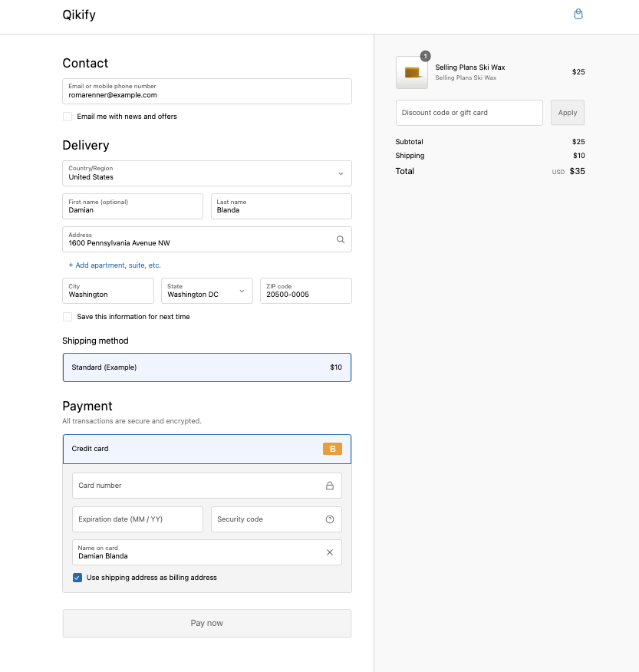Open the Qikify store home link

(79, 15)
